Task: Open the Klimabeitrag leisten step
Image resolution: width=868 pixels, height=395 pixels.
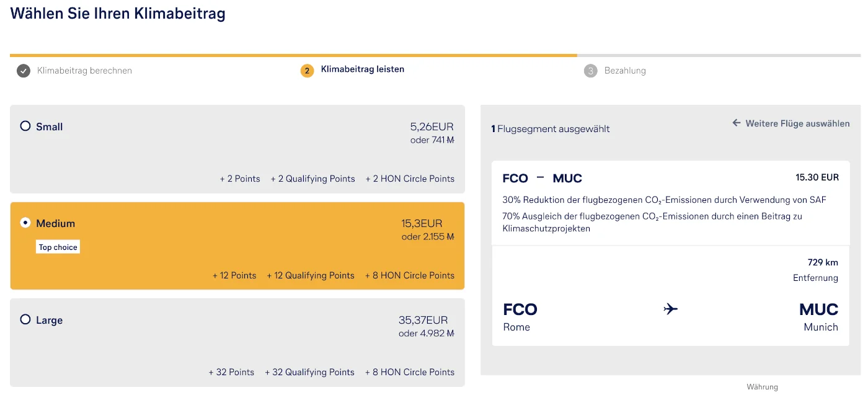Action: [362, 69]
